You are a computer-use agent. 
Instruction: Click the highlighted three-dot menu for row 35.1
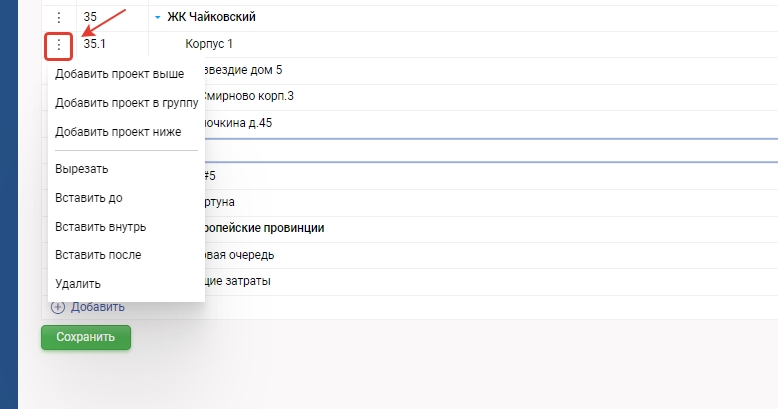[x=59, y=45]
